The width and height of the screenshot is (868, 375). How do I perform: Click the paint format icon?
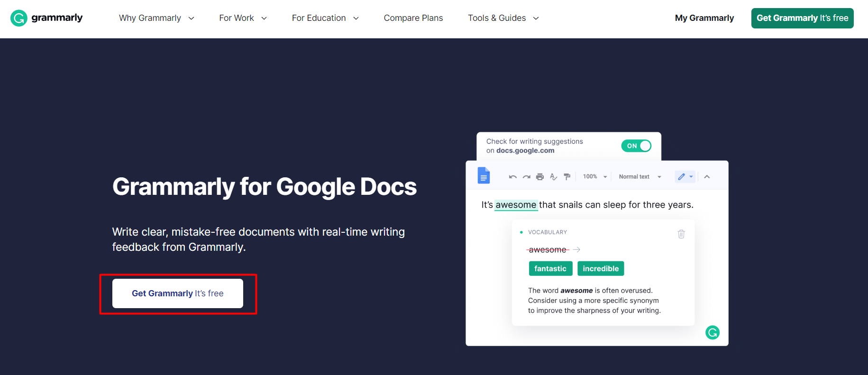pos(567,177)
